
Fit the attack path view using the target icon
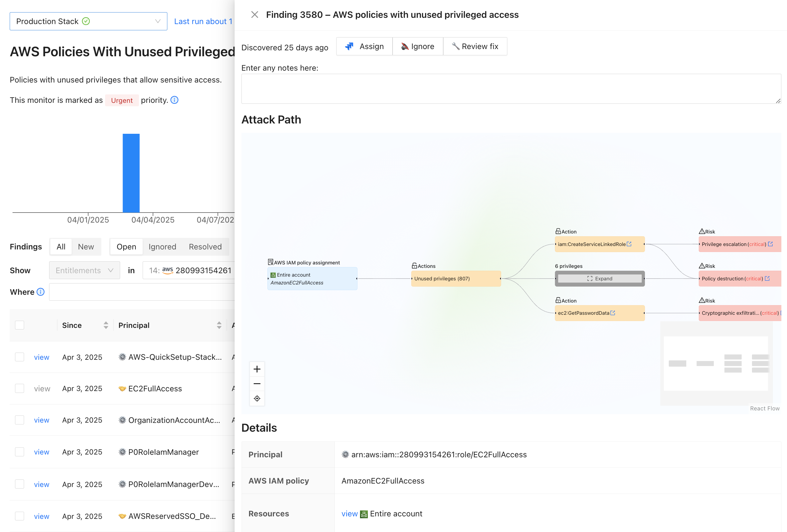click(257, 399)
